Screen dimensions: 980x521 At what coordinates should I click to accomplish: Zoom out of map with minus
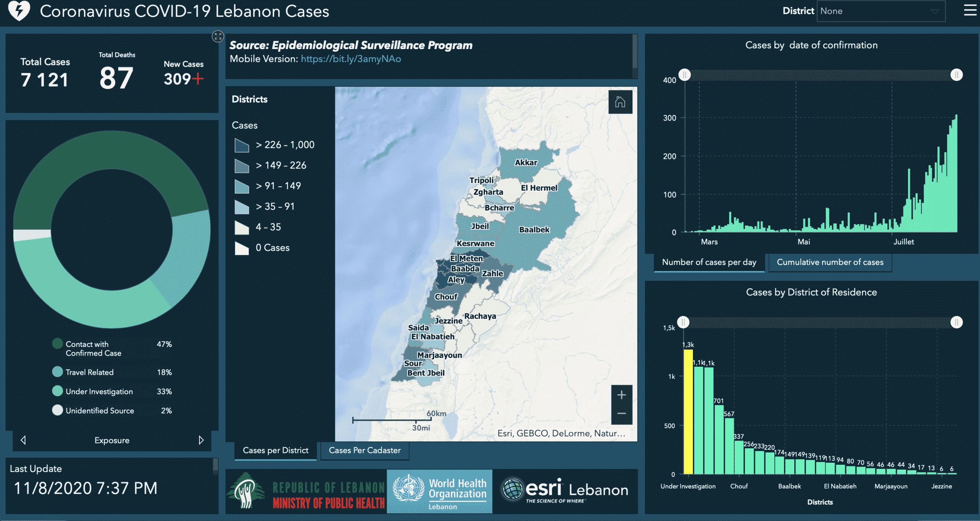pyautogui.click(x=621, y=414)
